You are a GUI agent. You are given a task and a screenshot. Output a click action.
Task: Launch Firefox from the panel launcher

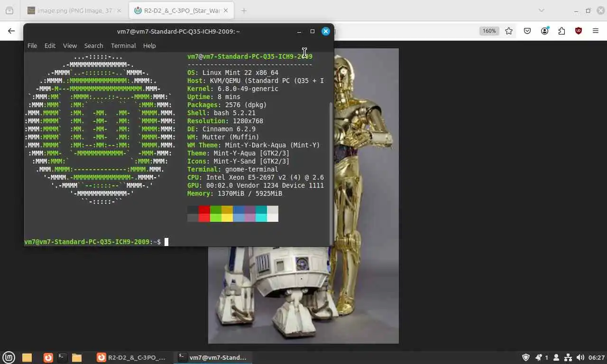[x=48, y=357]
